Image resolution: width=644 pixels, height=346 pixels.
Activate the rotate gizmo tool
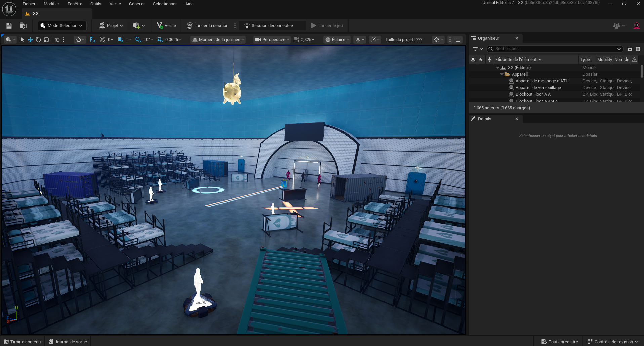[x=38, y=40]
